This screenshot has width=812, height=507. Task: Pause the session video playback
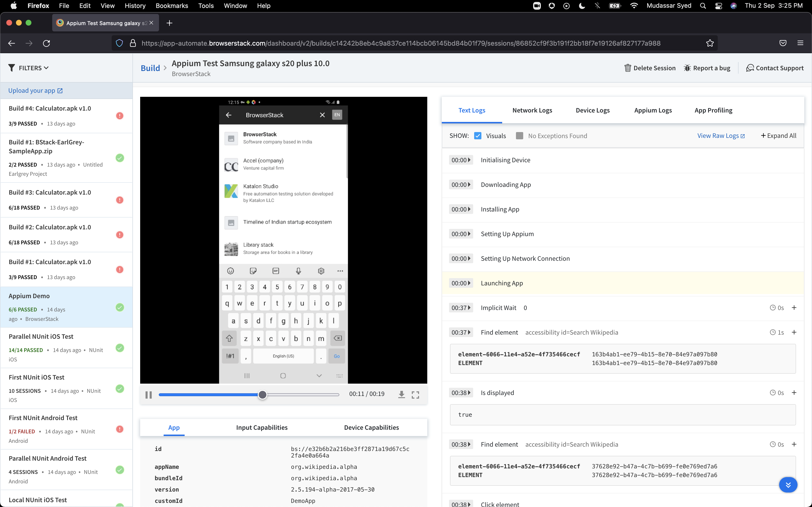coord(149,395)
